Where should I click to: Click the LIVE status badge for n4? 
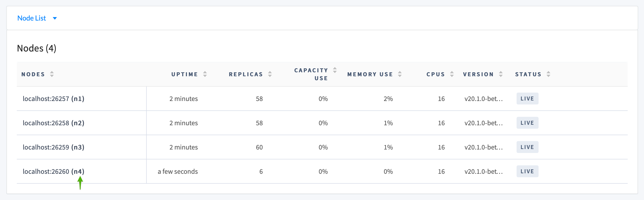pos(527,172)
